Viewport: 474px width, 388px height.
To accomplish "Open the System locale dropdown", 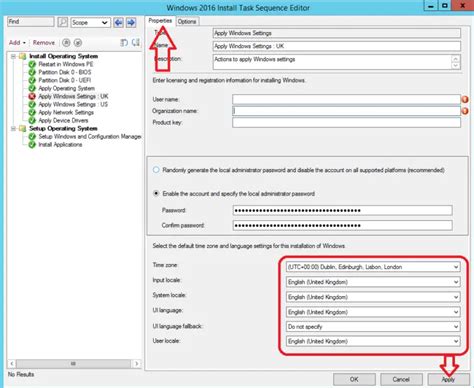I will click(373, 297).
